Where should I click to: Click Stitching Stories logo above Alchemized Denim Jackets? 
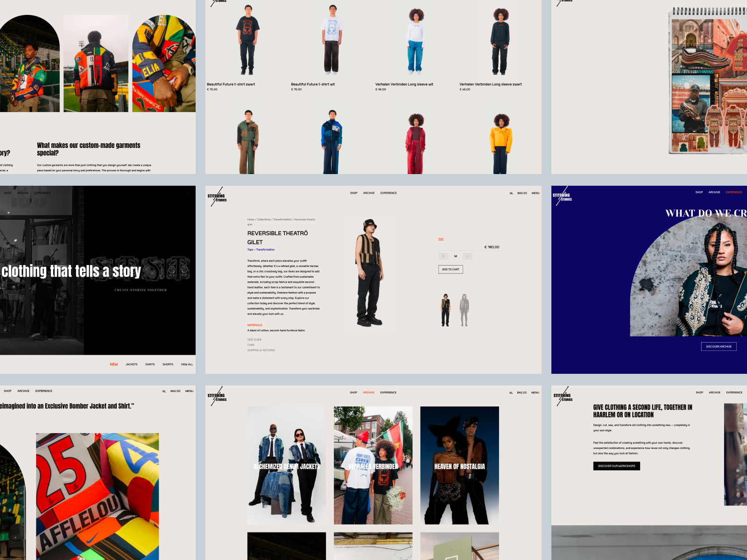pyautogui.click(x=217, y=397)
